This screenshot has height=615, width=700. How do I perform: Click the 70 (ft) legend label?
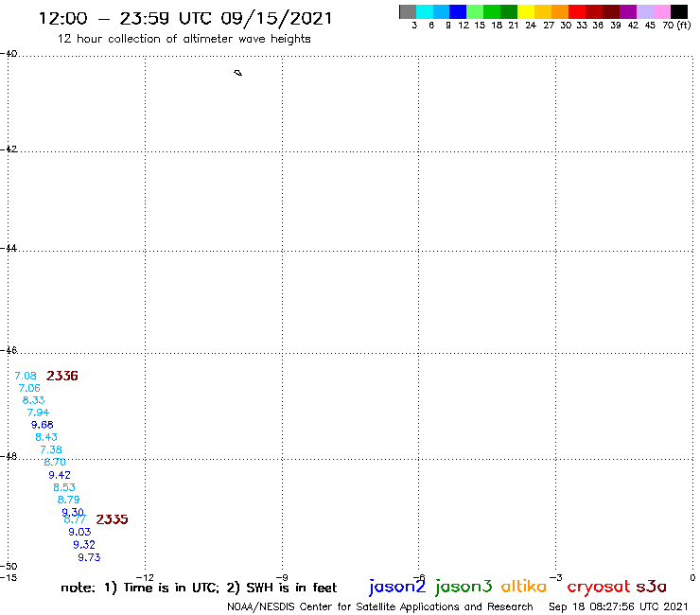pos(676,25)
